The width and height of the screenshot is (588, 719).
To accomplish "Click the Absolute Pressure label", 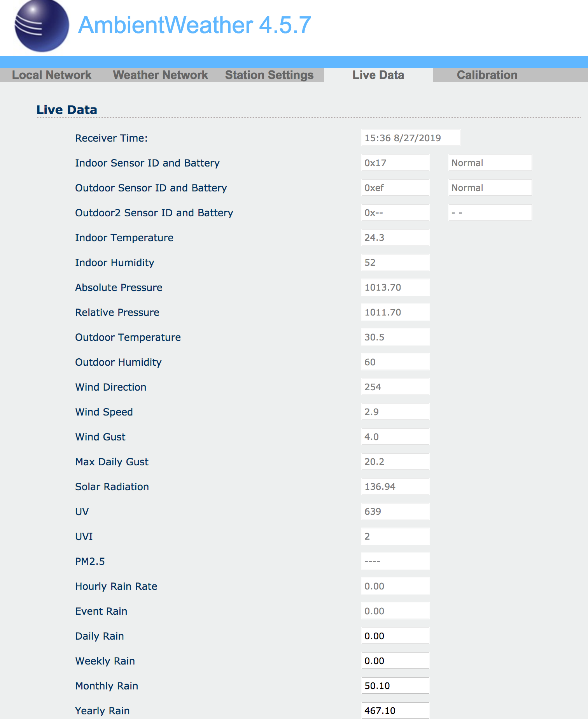I will [x=119, y=288].
